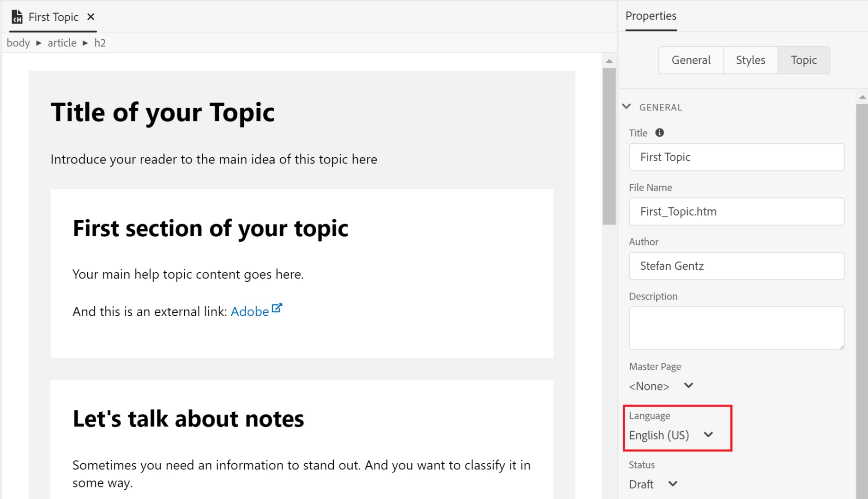Click the h2 breadcrumb element

pos(100,43)
